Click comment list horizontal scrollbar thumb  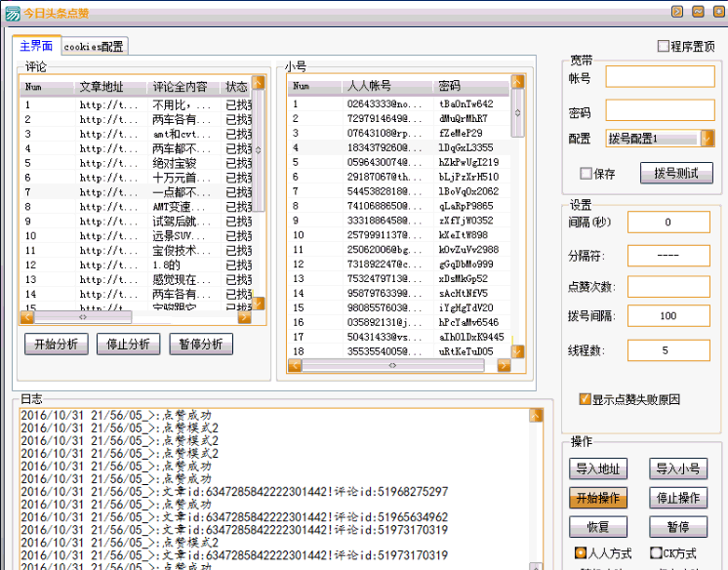coord(83,317)
